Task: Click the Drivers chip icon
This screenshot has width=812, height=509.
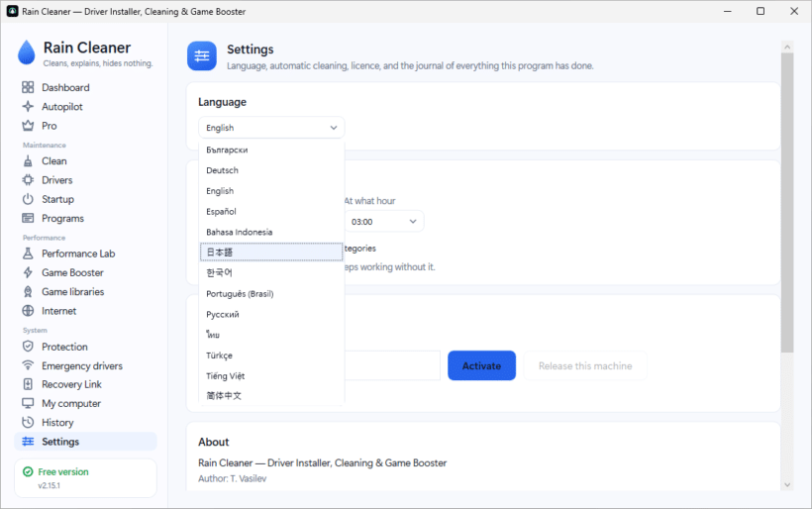Action: [x=28, y=179]
